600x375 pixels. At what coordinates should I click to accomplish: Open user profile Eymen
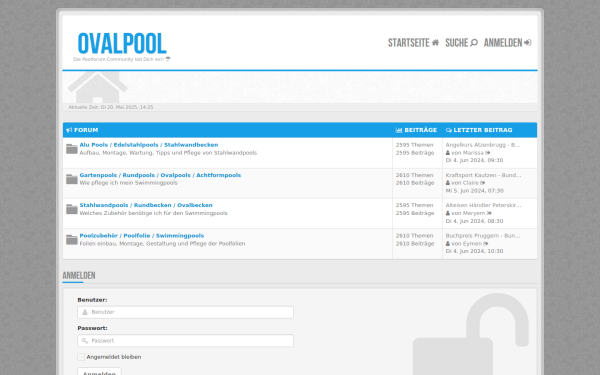click(x=472, y=243)
